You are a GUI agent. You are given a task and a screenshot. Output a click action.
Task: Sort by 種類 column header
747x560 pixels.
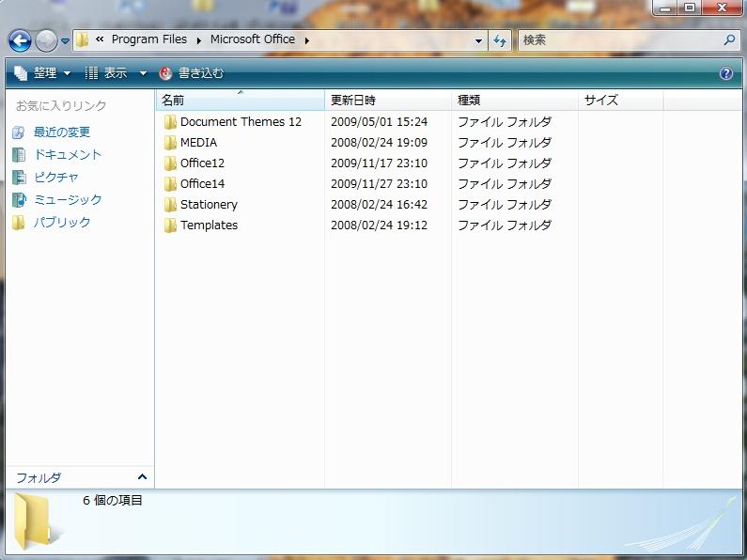[x=515, y=100]
